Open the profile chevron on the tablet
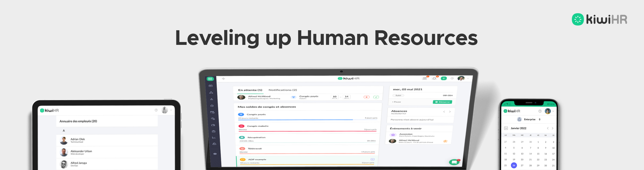 coord(171,110)
